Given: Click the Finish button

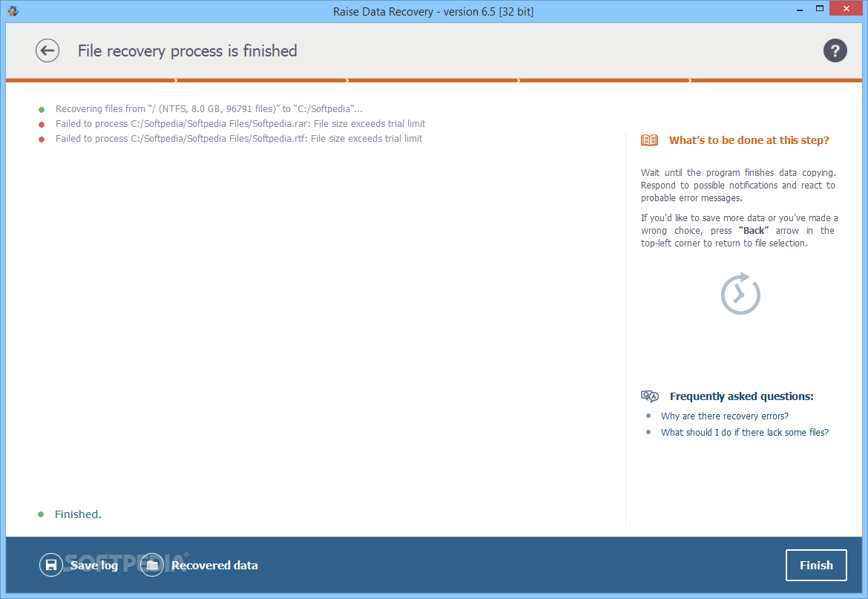Looking at the screenshot, I should tap(816, 565).
